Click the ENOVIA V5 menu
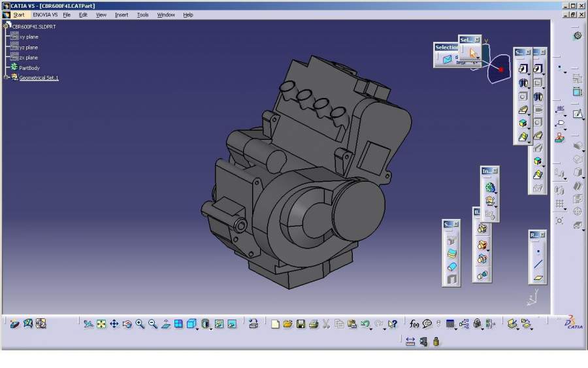588x368 pixels. (45, 14)
